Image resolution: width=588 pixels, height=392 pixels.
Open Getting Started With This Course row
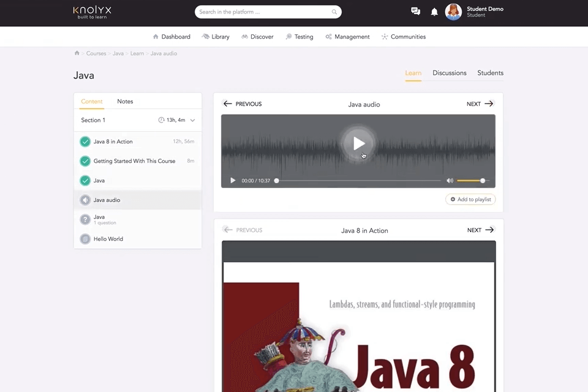coord(138,161)
